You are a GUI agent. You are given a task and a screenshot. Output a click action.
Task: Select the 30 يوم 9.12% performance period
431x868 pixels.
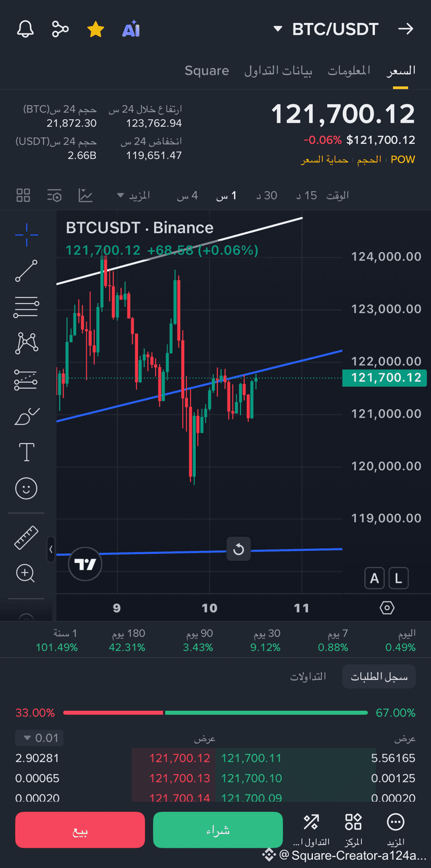click(x=265, y=640)
